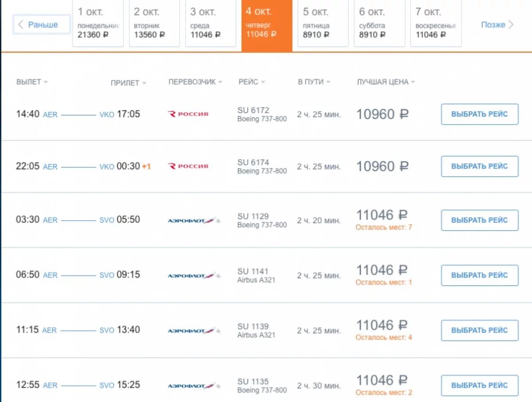The height and width of the screenshot is (402, 532).
Task: Select the 1 окт. Monday date tab
Action: point(98,23)
